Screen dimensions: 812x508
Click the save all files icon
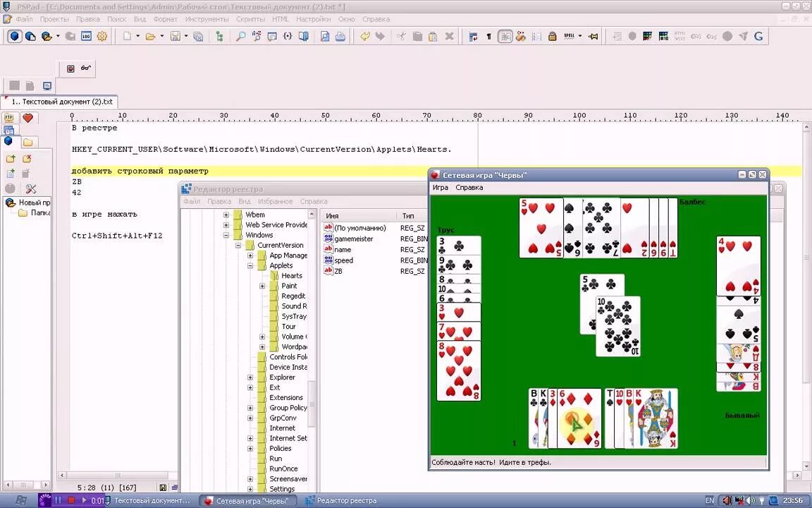pyautogui.click(x=198, y=36)
